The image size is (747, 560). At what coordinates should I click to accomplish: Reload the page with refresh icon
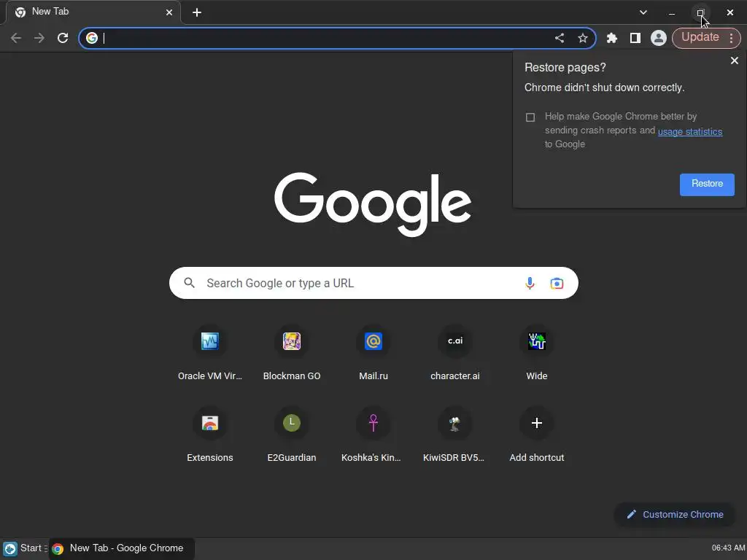pos(63,38)
